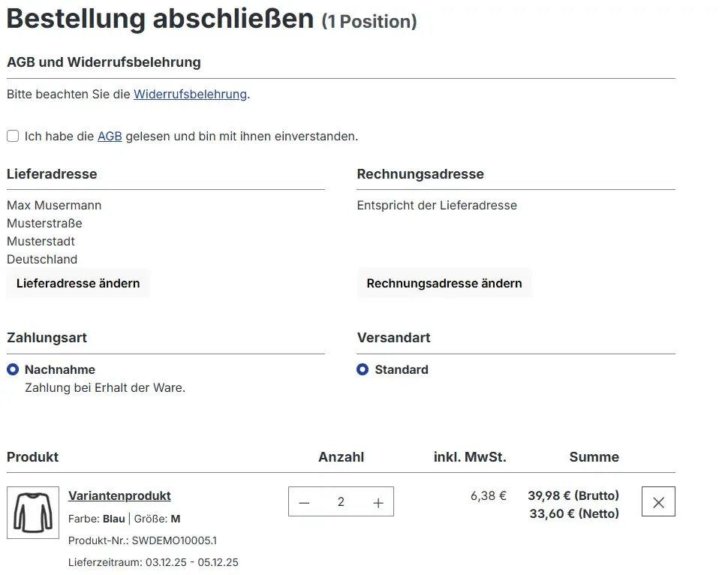Click the 'Bestellung abschließen' heading

[160, 19]
